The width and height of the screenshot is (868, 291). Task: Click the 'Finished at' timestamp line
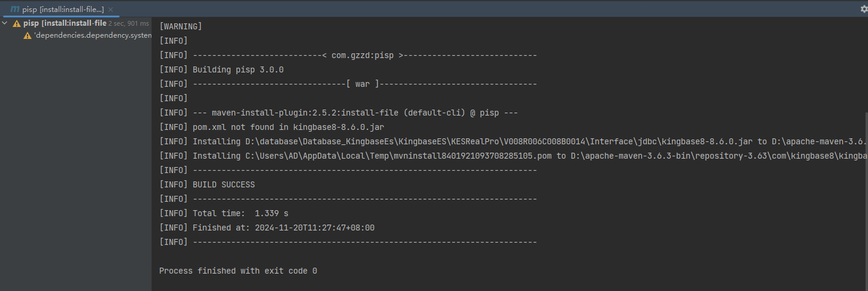coord(283,228)
